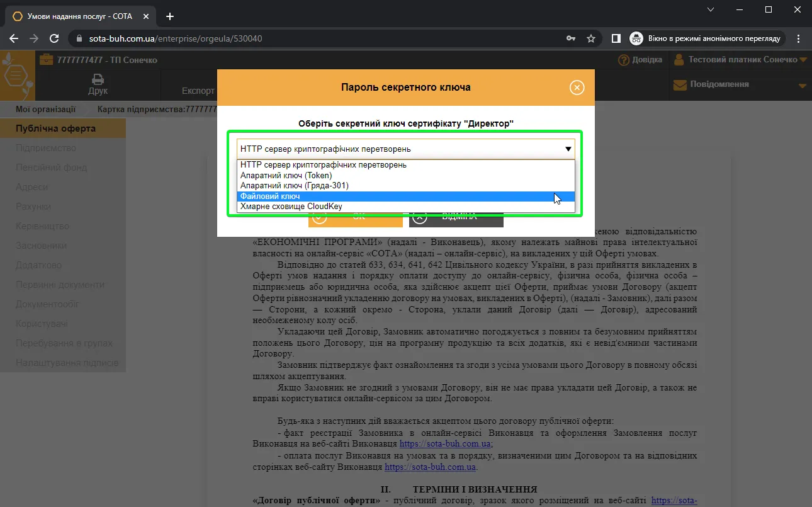This screenshot has width=812, height=507.
Task: Open the Мої організації tab
Action: (45, 109)
